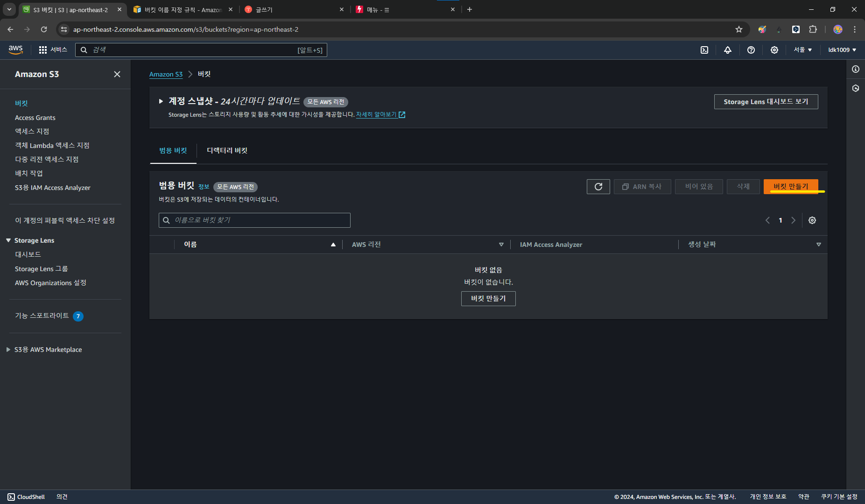This screenshot has height=504, width=865.
Task: Switch to the 글쓰기 browser tab
Action: tap(294, 10)
